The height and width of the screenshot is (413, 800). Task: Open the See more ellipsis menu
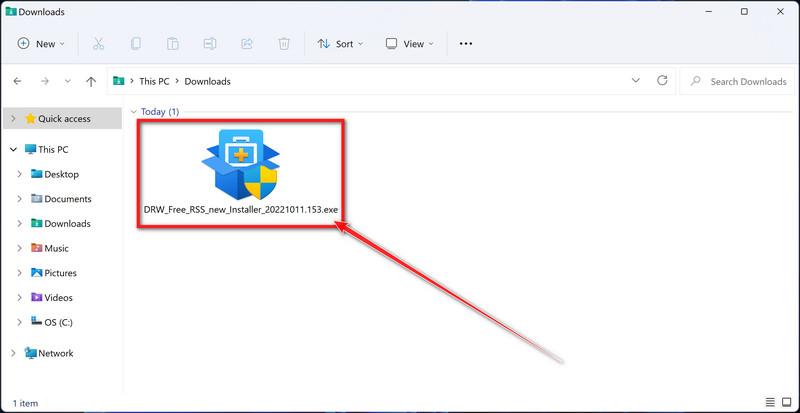point(466,44)
